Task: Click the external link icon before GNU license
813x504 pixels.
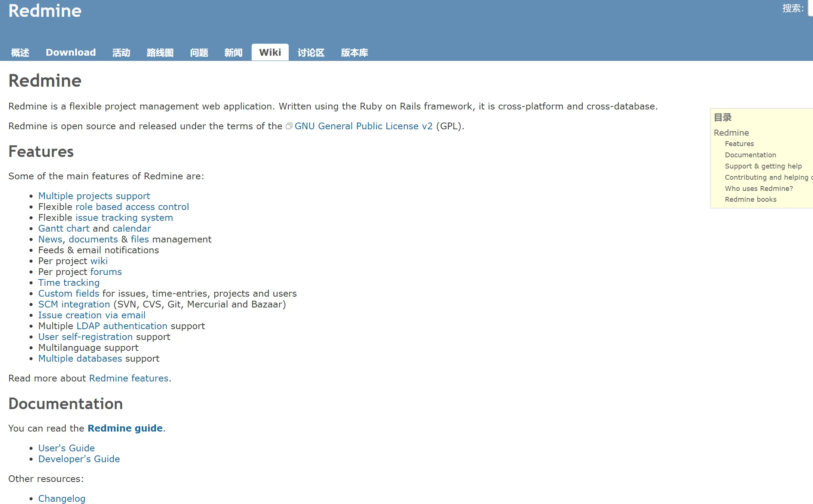Action: coord(289,126)
